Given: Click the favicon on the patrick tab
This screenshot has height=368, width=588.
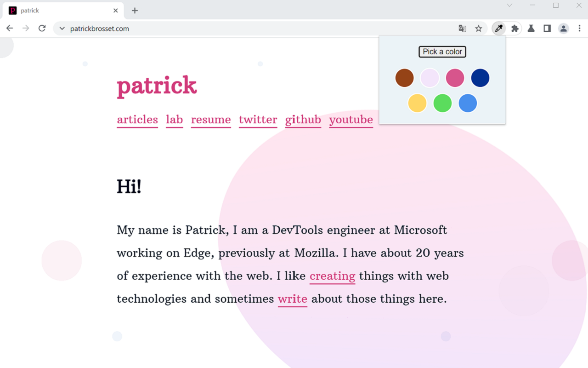Looking at the screenshot, I should click(12, 11).
